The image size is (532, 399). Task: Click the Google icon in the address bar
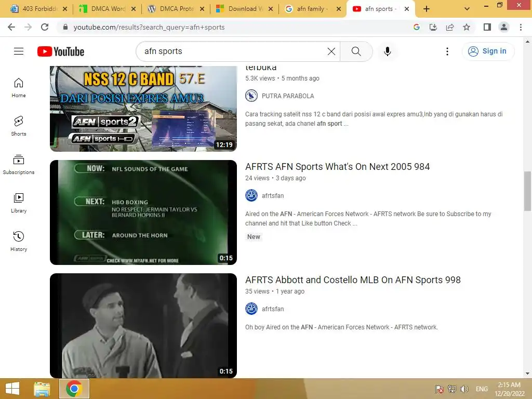(x=417, y=27)
